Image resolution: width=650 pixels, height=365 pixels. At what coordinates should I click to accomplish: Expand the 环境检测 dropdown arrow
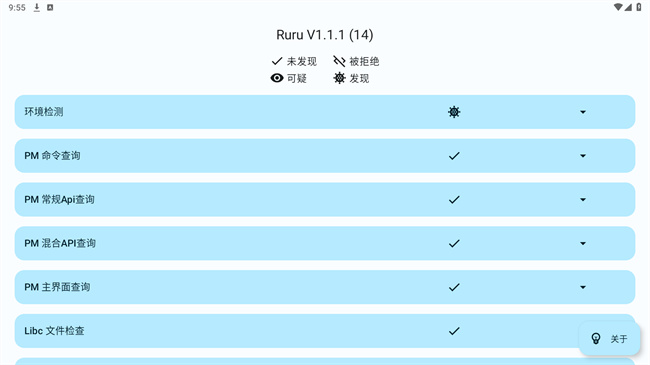pyautogui.click(x=583, y=112)
